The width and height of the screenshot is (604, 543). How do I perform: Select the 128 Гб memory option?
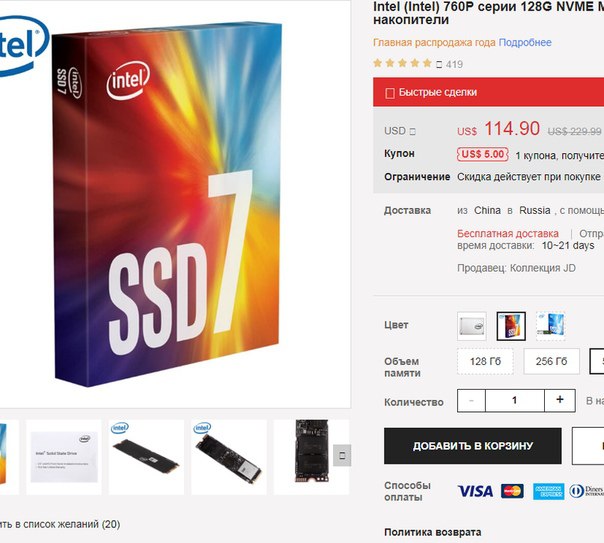tap(485, 361)
